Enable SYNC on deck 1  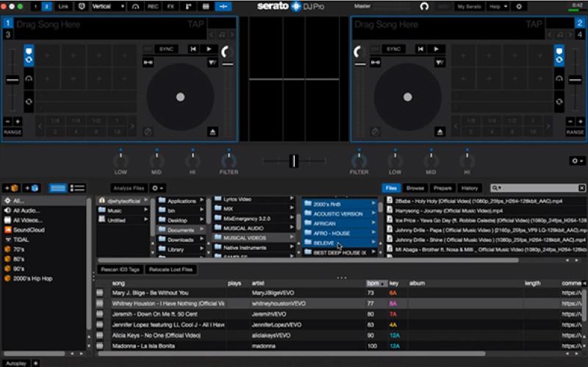point(166,49)
